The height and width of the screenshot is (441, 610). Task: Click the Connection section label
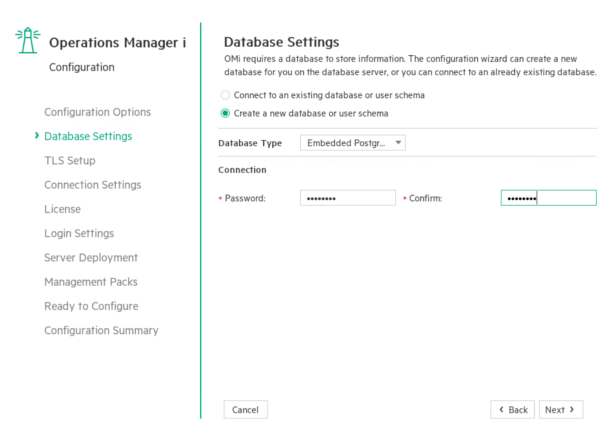point(242,170)
